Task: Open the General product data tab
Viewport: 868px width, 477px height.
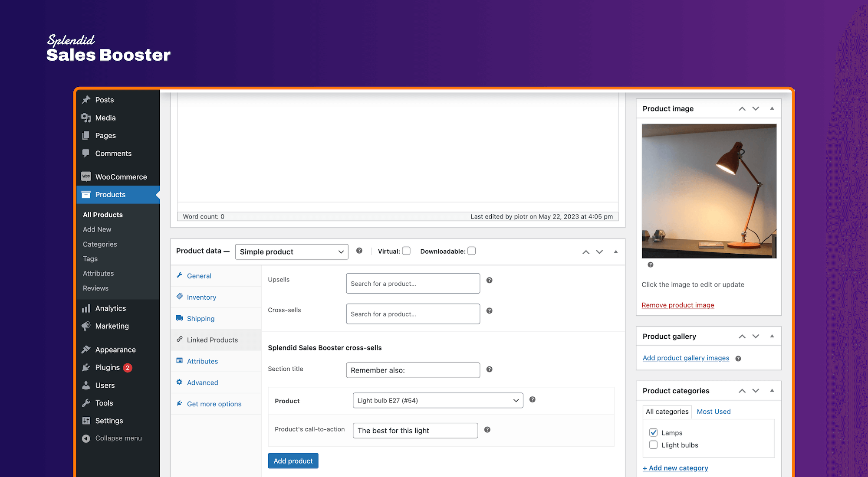Action: (x=199, y=276)
